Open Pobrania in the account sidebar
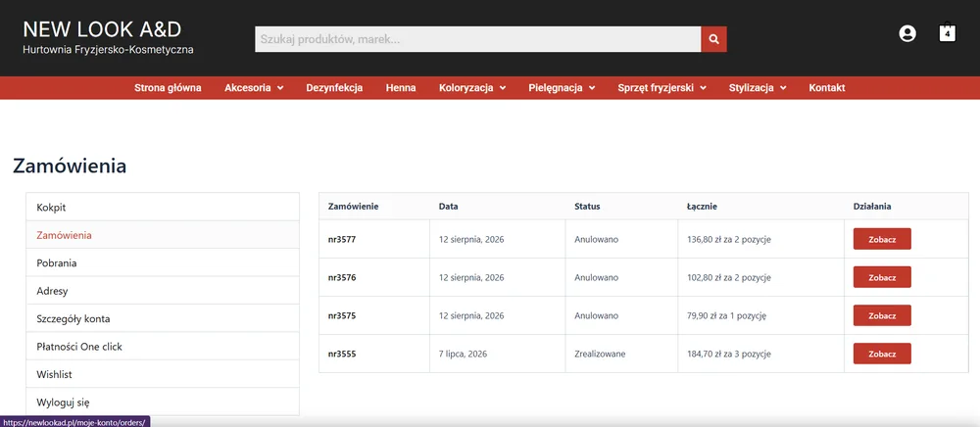This screenshot has height=427, width=980. click(163, 262)
